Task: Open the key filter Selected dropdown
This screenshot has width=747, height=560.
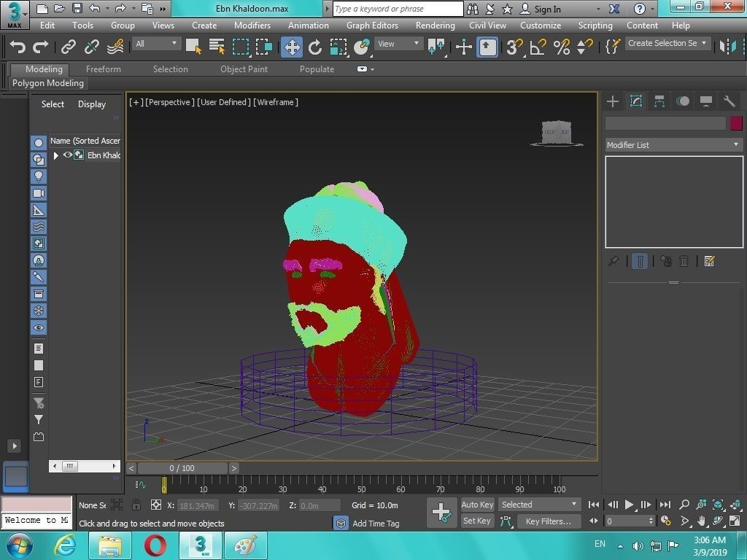Action: tap(539, 505)
